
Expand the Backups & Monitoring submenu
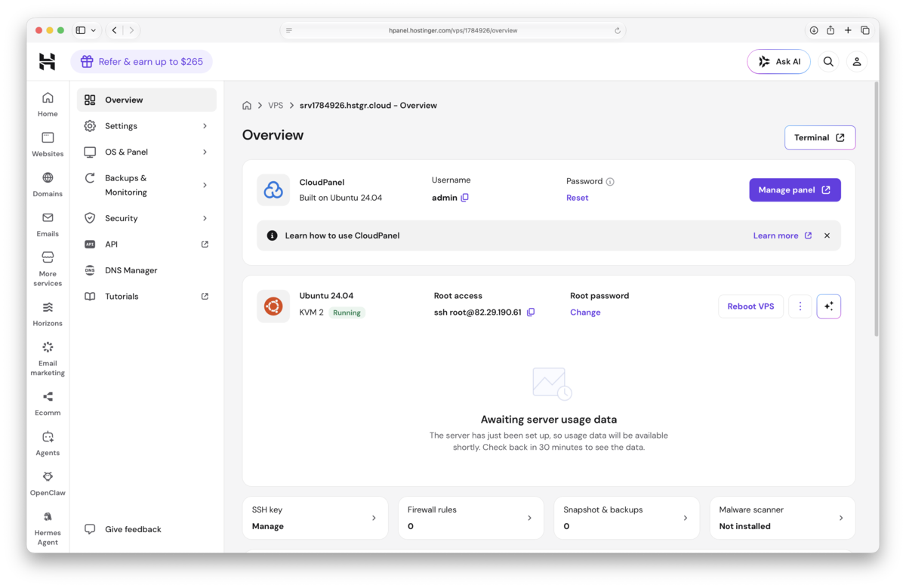pos(205,185)
